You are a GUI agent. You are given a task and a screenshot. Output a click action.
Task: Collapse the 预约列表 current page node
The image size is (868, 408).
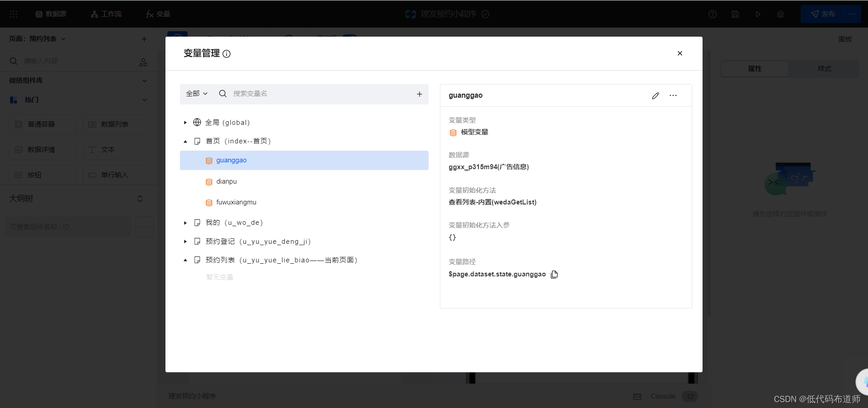pos(185,260)
